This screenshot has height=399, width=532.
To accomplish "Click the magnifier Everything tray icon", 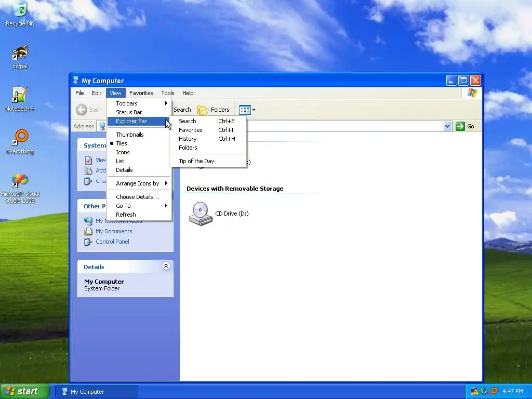I will pyautogui.click(x=494, y=391).
